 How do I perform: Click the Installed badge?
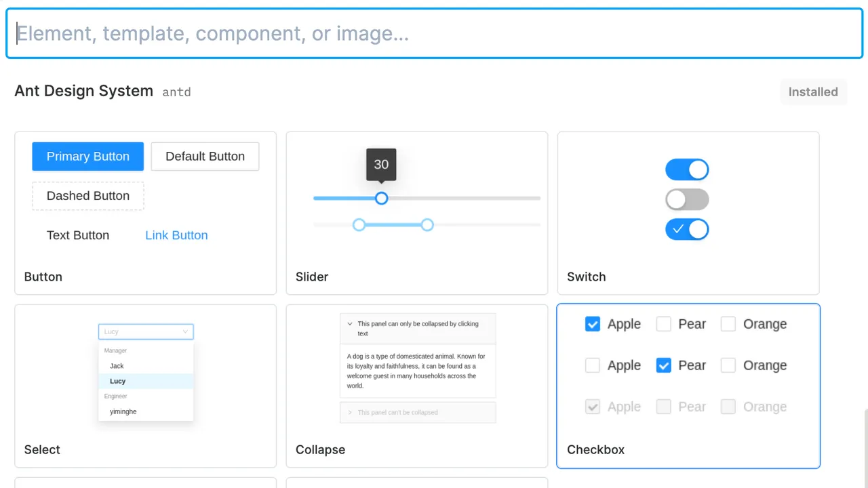[813, 91]
